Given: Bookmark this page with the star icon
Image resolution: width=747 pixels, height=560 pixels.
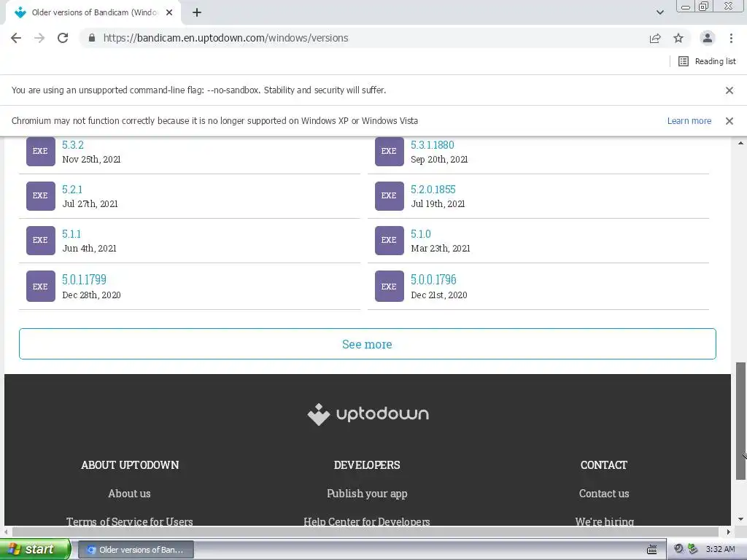Looking at the screenshot, I should 678,38.
